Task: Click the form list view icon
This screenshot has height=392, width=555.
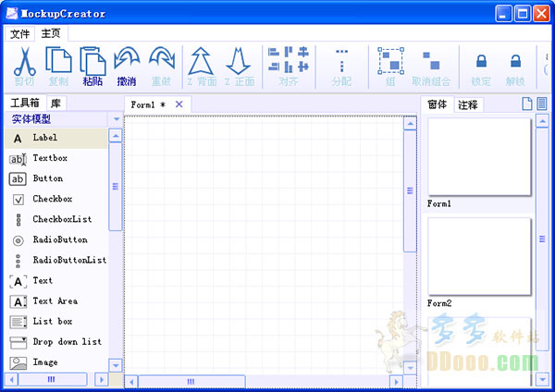Action: click(541, 104)
